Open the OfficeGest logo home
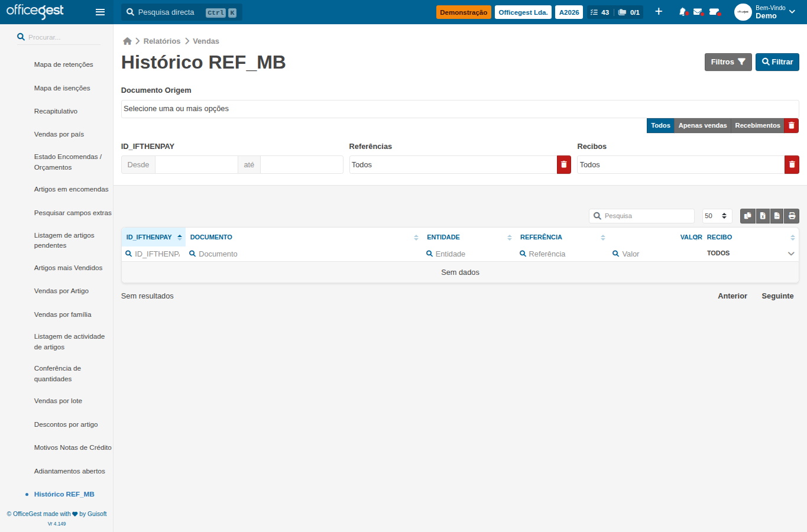 tap(35, 11)
